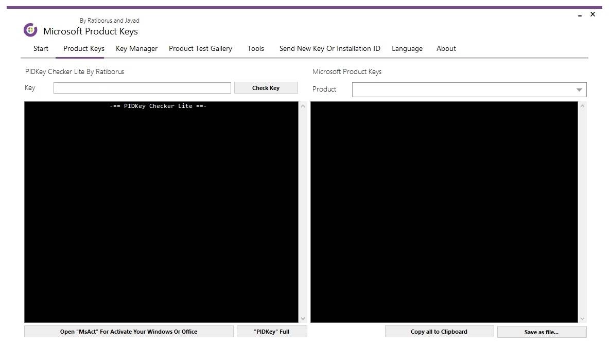Click Open MsAct For Activate button
The width and height of the screenshot is (611, 364).
coord(129,332)
